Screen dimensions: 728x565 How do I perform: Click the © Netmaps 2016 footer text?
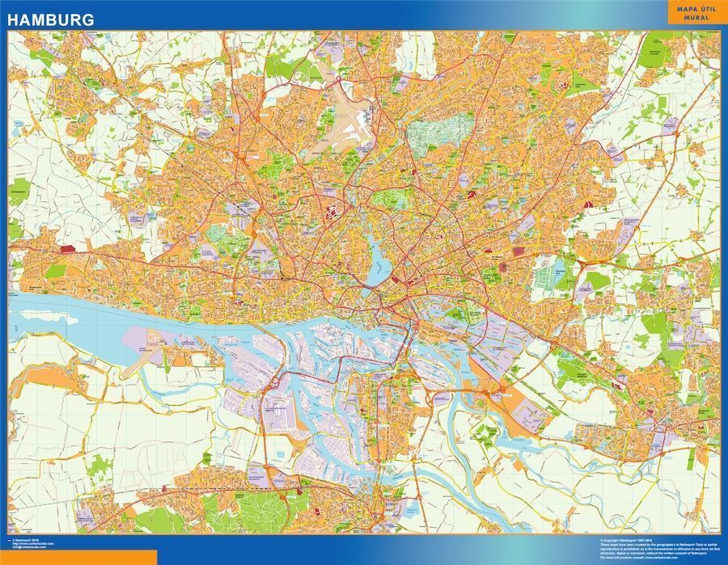(27, 540)
